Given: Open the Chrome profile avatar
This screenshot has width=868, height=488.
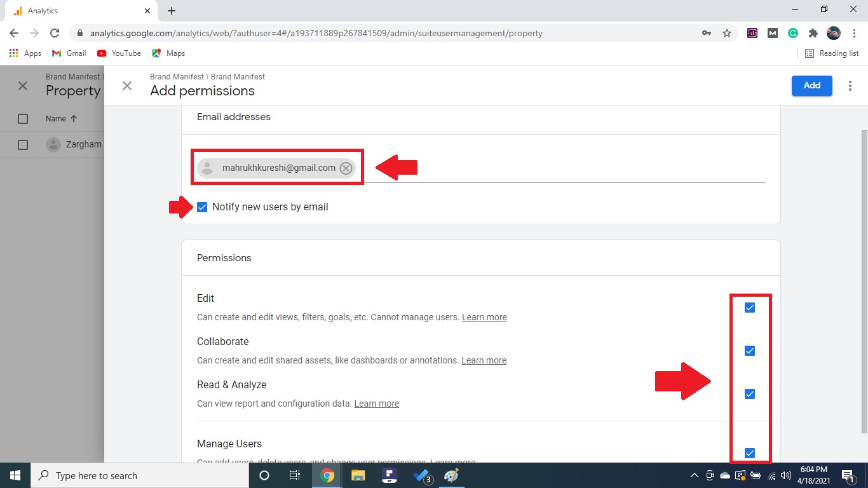Looking at the screenshot, I should pyautogui.click(x=834, y=33).
